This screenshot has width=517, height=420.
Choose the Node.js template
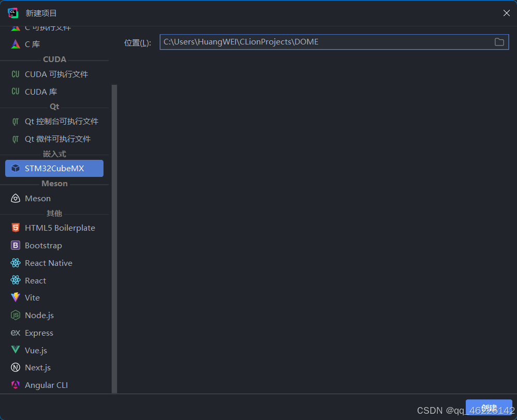(54, 315)
